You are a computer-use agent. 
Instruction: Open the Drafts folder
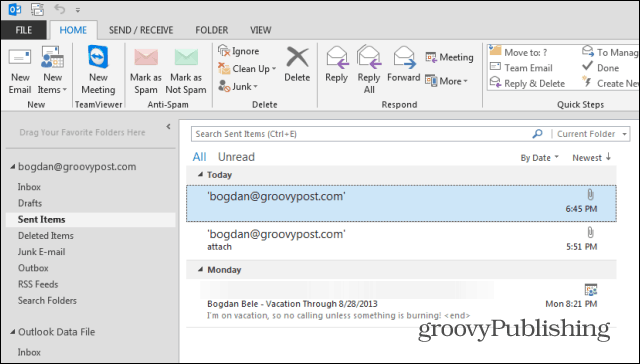[x=30, y=203]
